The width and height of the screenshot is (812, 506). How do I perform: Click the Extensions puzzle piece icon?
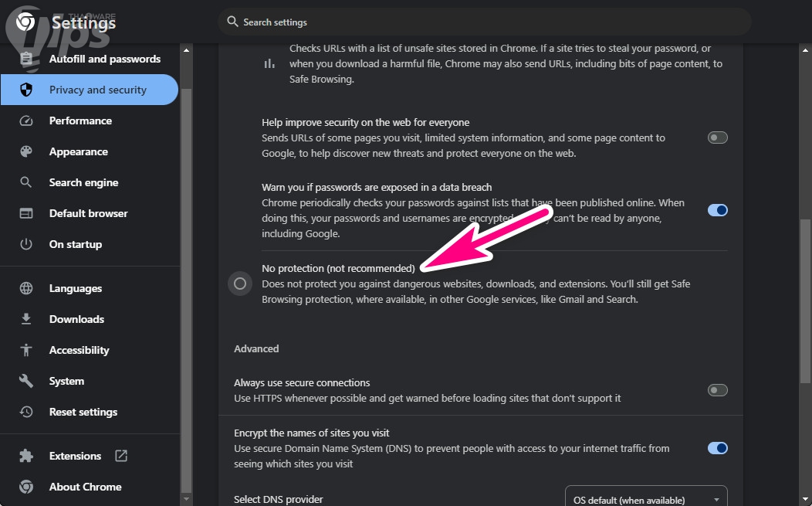(x=26, y=456)
